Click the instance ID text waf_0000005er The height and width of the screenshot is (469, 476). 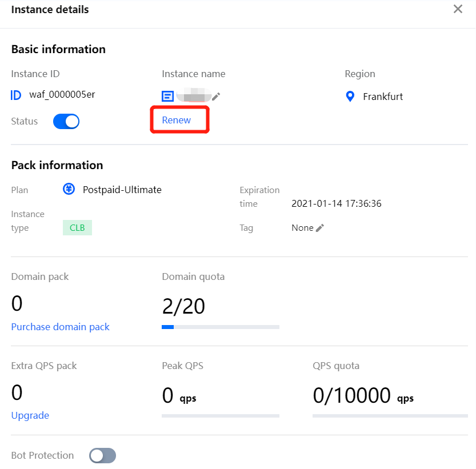62,95
